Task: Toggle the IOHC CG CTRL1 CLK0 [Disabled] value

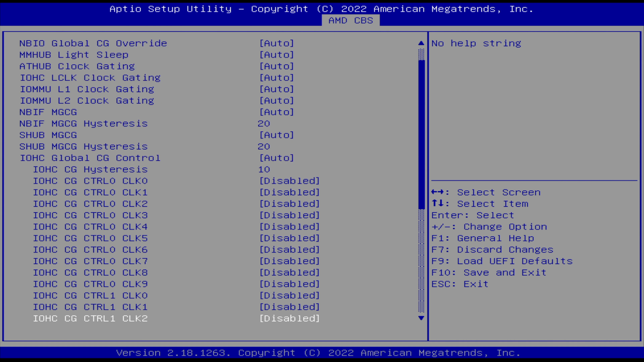Action: coord(289,296)
